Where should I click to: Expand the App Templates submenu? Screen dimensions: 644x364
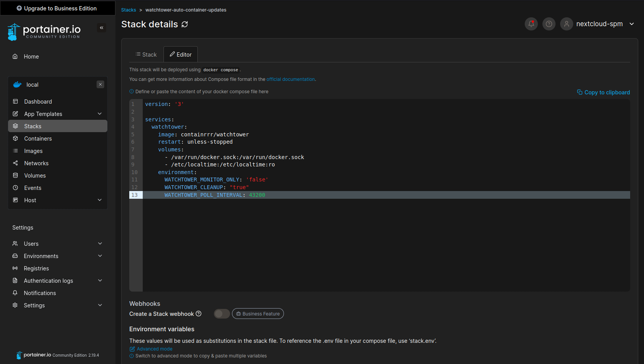coord(100,114)
